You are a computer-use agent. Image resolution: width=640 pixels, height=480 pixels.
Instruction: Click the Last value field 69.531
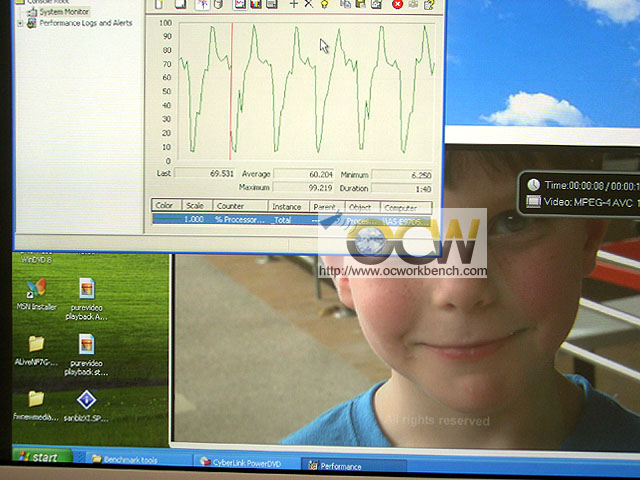pyautogui.click(x=205, y=173)
